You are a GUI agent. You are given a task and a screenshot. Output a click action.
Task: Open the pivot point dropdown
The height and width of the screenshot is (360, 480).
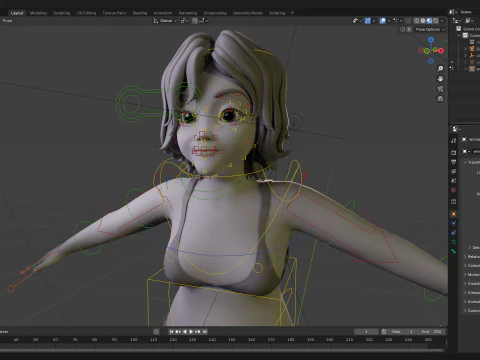184,21
